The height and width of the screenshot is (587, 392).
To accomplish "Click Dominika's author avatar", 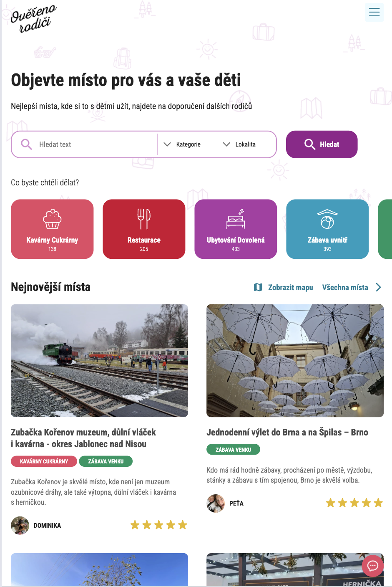I will pos(20,525).
